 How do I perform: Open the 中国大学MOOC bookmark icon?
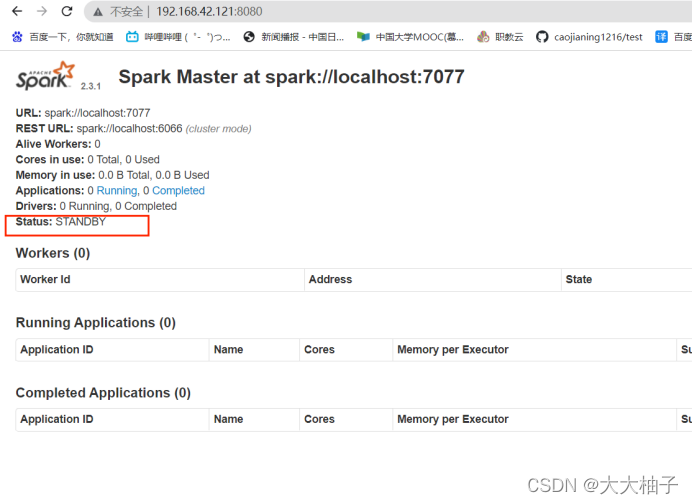pos(363,37)
